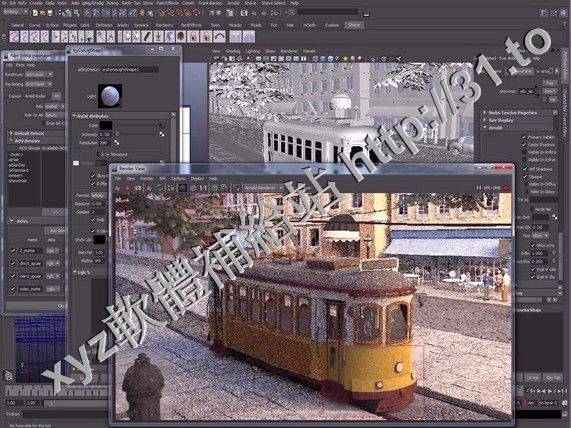The height and width of the screenshot is (428, 571).
Task: Click the curved arc icon on Shave shelf
Action: coord(219,36)
